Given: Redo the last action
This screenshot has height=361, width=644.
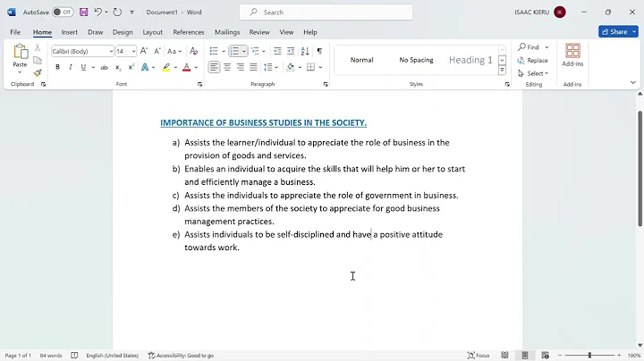Looking at the screenshot, I should (117, 12).
